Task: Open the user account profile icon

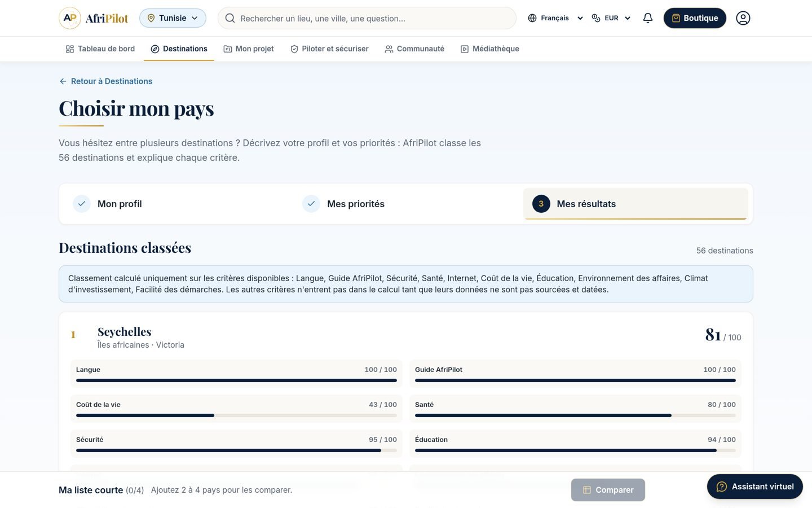Action: tap(743, 18)
